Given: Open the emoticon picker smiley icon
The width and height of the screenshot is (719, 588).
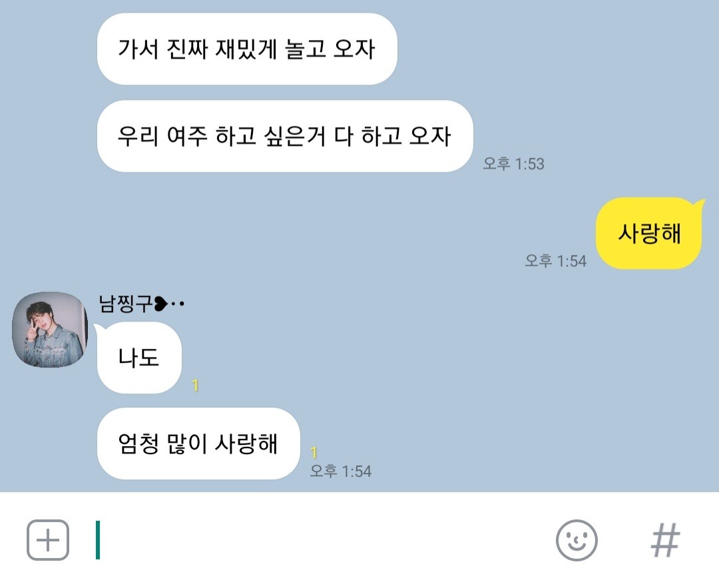Looking at the screenshot, I should click(x=577, y=540).
